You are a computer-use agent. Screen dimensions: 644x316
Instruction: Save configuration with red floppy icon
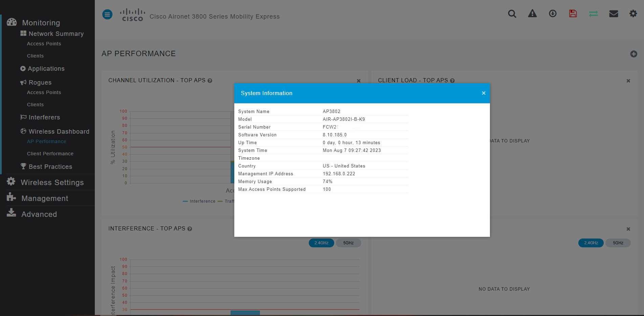point(573,14)
